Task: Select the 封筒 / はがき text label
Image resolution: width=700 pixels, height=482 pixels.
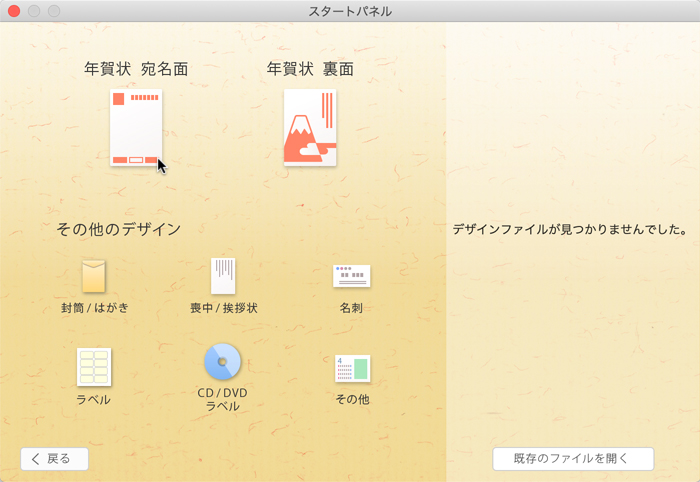Action: (x=94, y=308)
